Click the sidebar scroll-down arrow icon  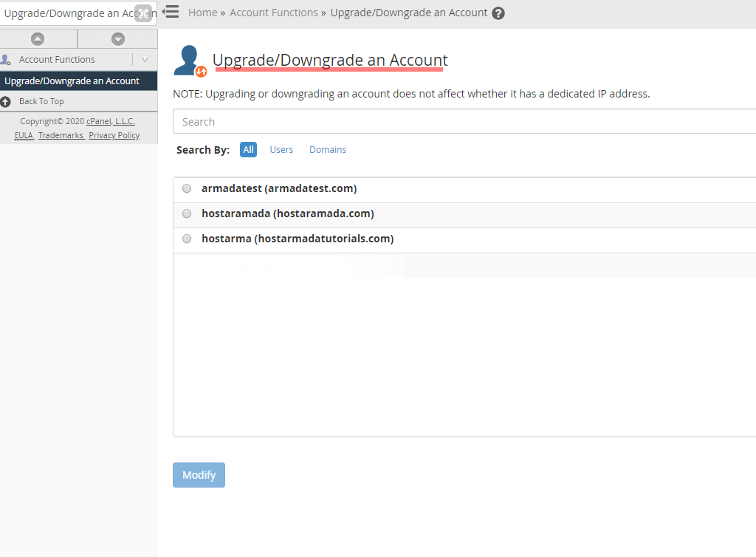118,38
